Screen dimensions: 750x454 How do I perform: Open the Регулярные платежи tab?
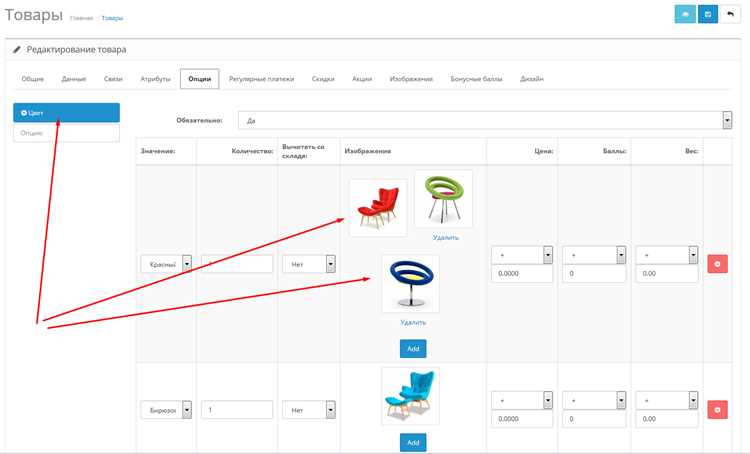(x=261, y=79)
